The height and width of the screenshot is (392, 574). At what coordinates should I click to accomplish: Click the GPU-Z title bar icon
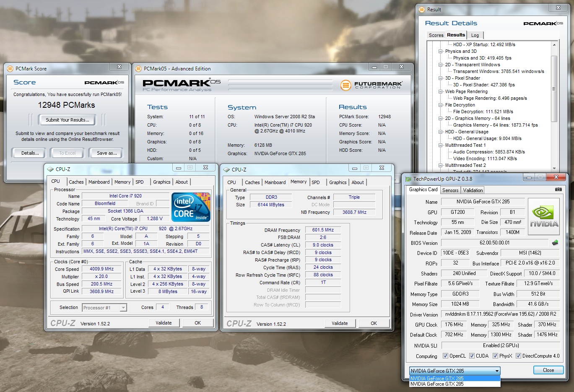408,179
